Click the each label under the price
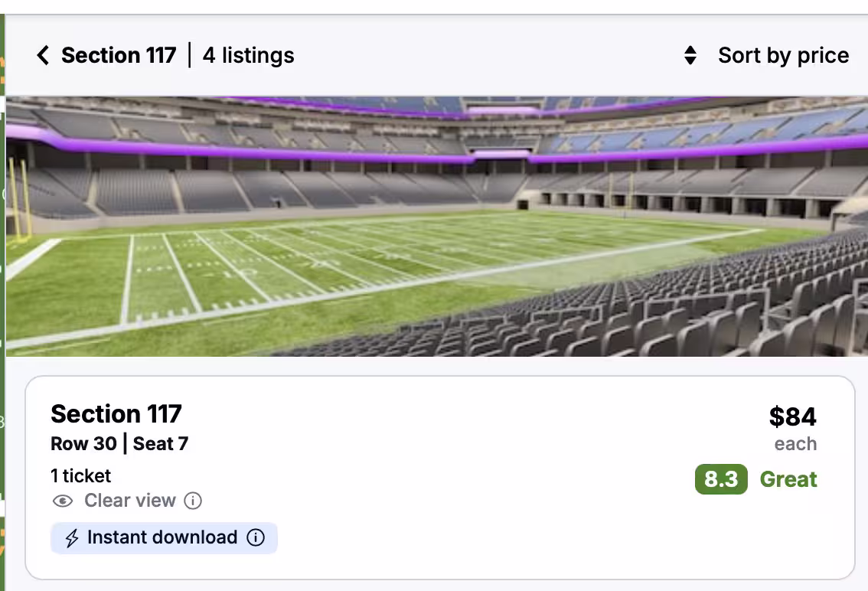This screenshot has height=591, width=868. click(x=795, y=444)
